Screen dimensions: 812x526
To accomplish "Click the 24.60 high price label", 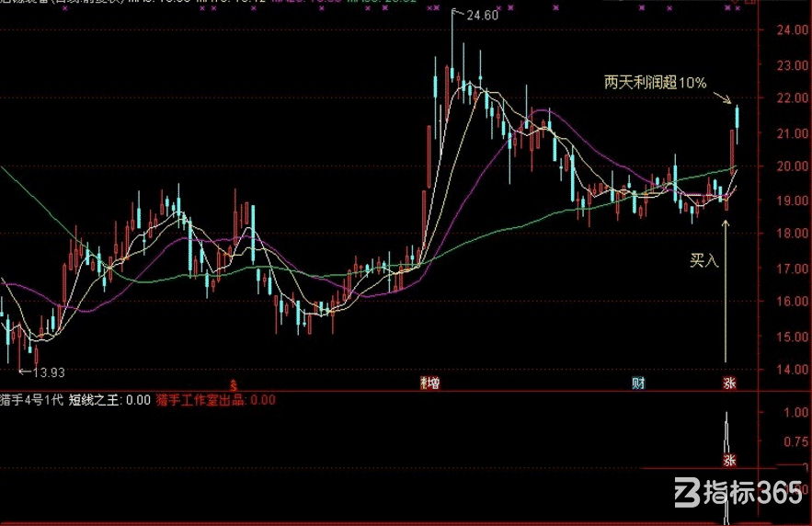I will pos(482,16).
